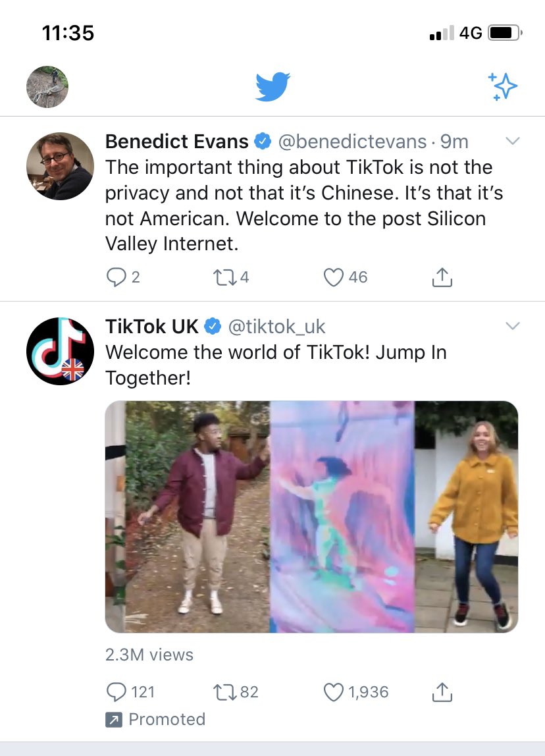Share the TikTok UK tweet
The height and width of the screenshot is (756, 545).
(442, 692)
